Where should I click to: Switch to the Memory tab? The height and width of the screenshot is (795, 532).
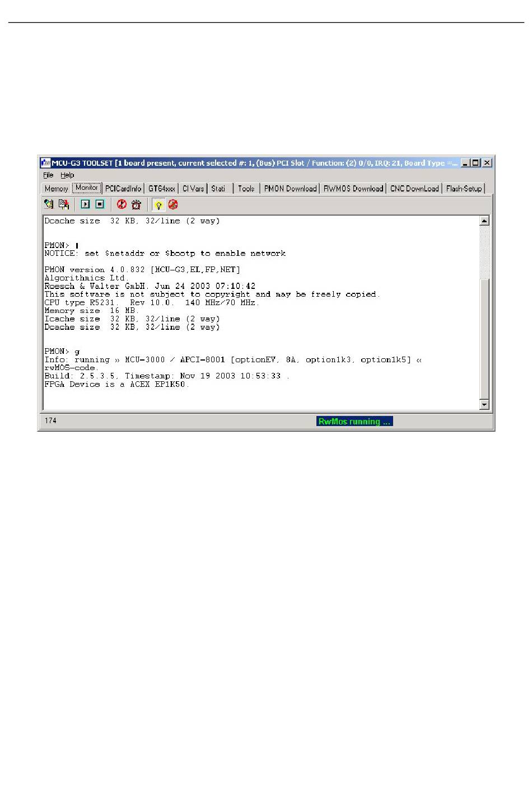point(57,189)
